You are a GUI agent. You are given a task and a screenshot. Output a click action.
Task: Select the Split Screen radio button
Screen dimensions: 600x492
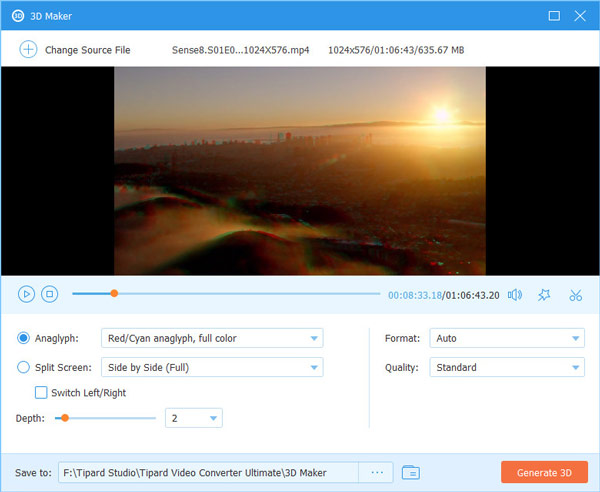click(23, 367)
